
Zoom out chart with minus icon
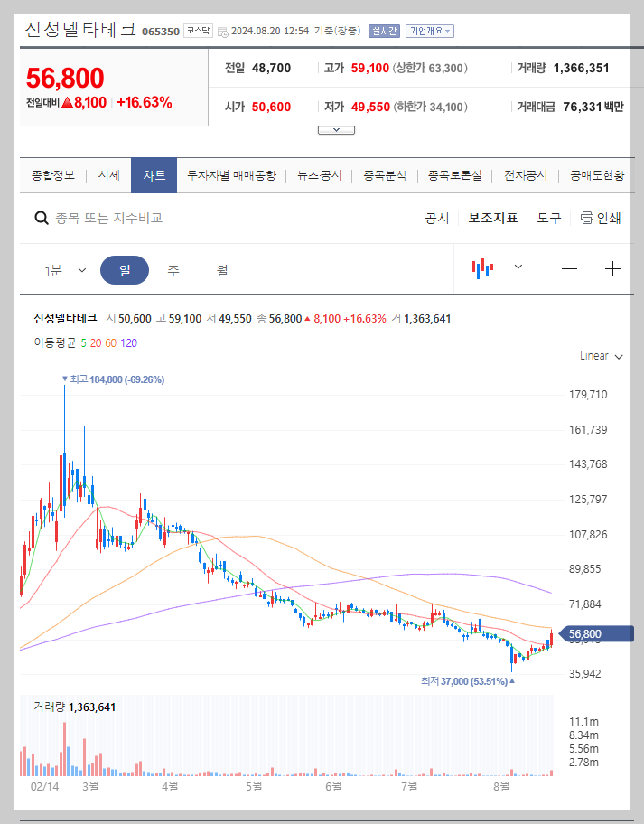(x=569, y=269)
